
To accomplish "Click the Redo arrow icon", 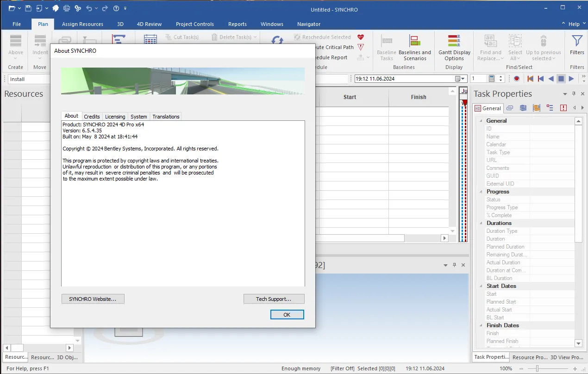I will [105, 8].
